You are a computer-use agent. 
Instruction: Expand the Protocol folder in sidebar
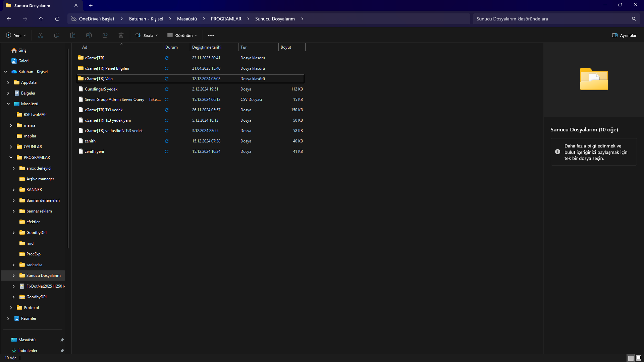tap(11, 308)
